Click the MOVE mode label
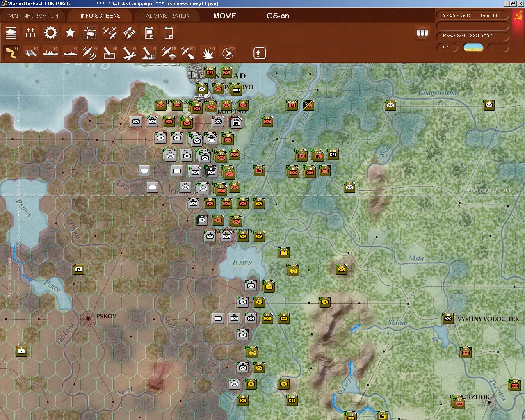This screenshot has width=525, height=420. 224,16
